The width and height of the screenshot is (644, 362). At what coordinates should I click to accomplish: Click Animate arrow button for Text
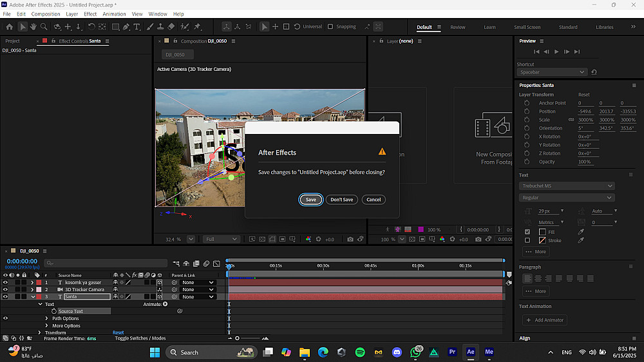[x=165, y=304]
